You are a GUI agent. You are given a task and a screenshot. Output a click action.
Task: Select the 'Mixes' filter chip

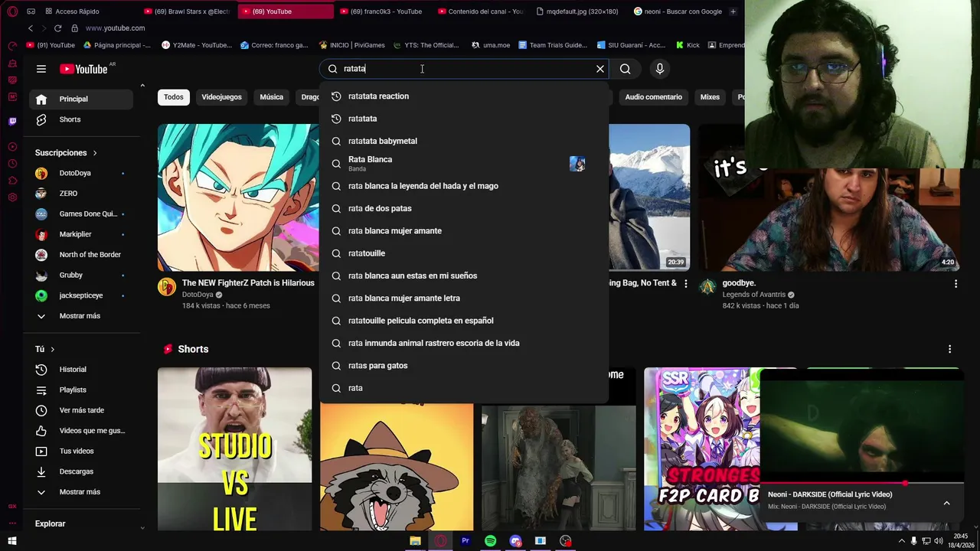(x=710, y=97)
